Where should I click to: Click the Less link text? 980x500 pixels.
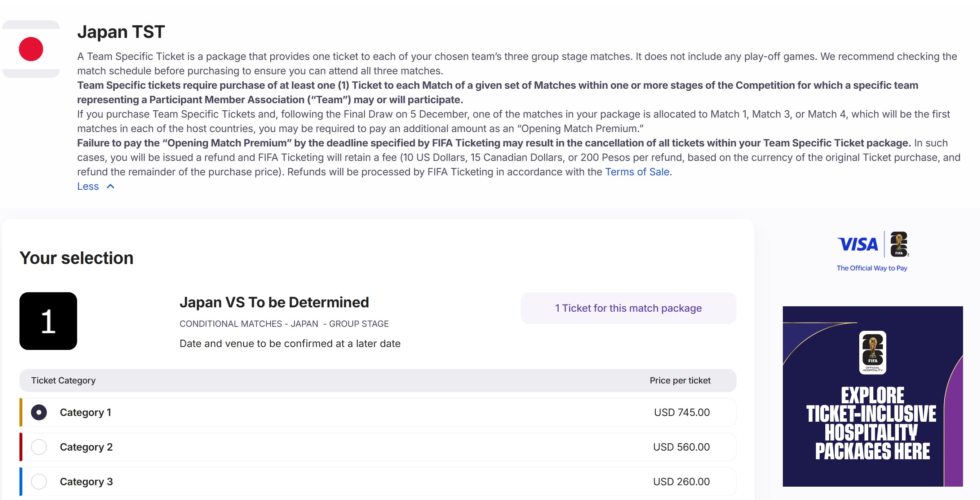pyautogui.click(x=88, y=186)
